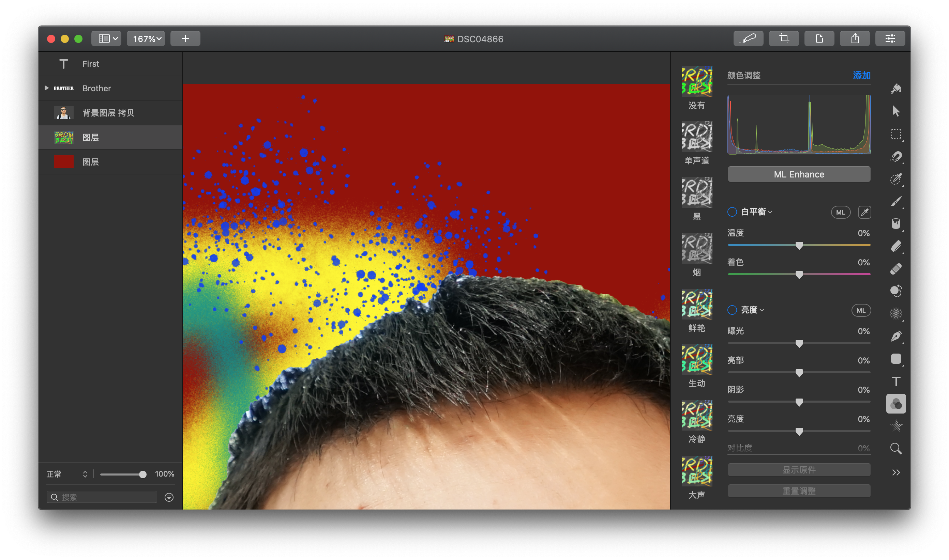
Task: Select the First text layer
Action: 110,64
